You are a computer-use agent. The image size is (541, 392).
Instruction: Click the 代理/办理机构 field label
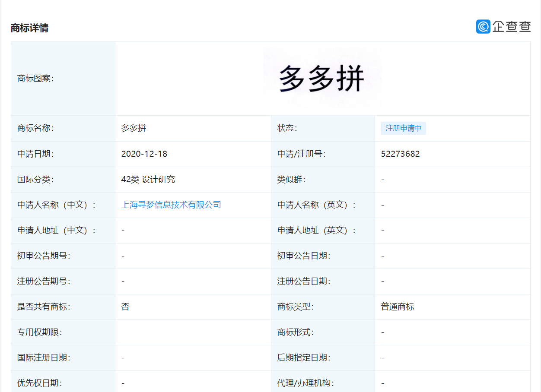306,383
